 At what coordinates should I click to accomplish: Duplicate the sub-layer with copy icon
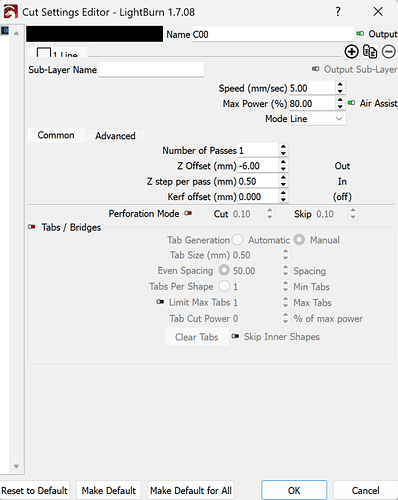tap(370, 52)
